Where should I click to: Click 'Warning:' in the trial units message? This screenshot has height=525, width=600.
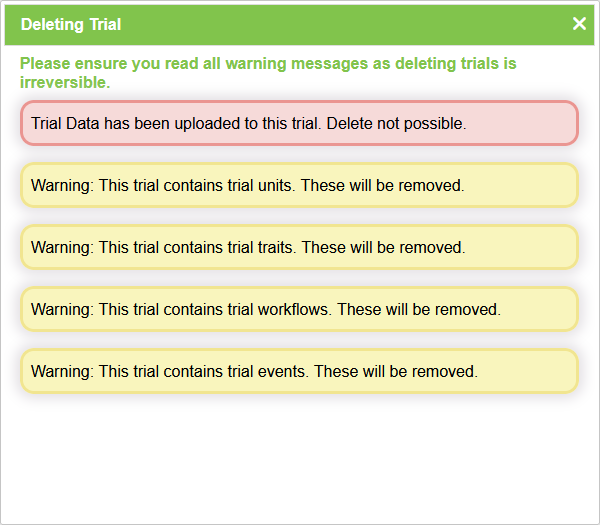(x=62, y=186)
